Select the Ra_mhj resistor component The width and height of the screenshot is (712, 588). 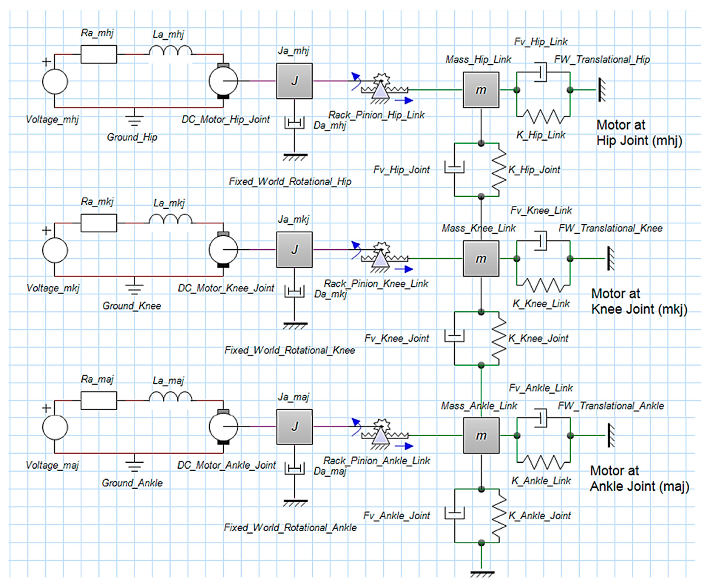coord(99,54)
